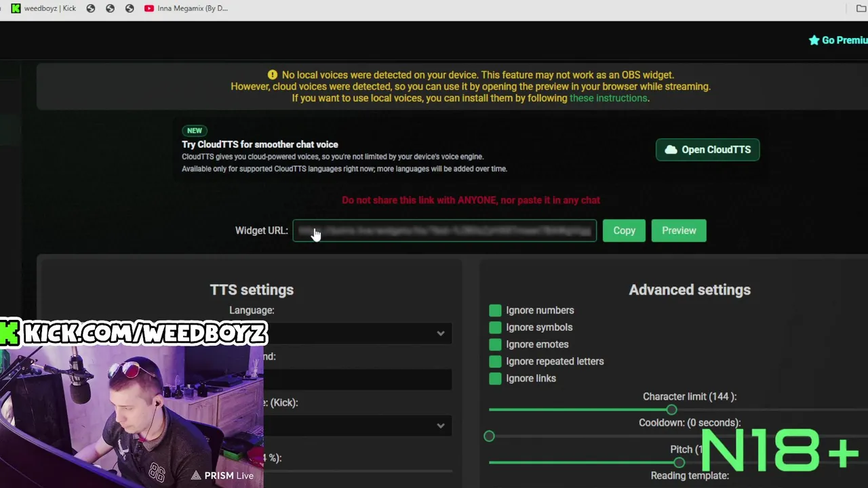Expand the (Kick) dropdown arrow
The height and width of the screenshot is (488, 868).
441,426
